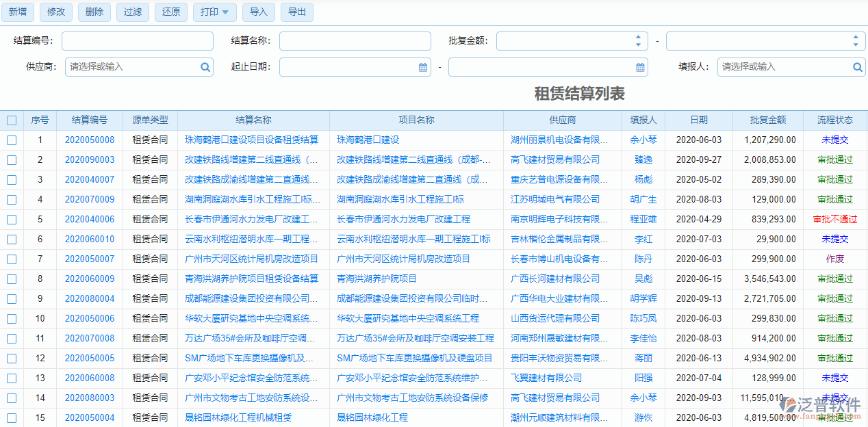
Task: Click the 批复金额 up stepper arrow
Action: (638, 37)
